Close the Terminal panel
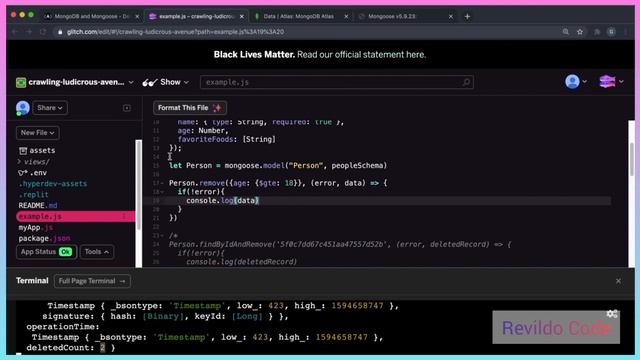This screenshot has width=640, height=360. pyautogui.click(x=618, y=281)
